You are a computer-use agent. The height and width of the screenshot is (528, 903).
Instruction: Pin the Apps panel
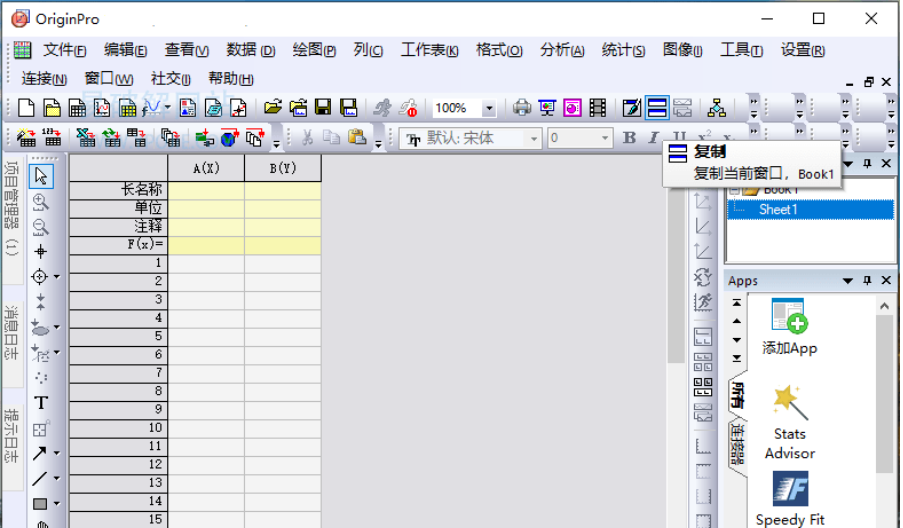(867, 281)
